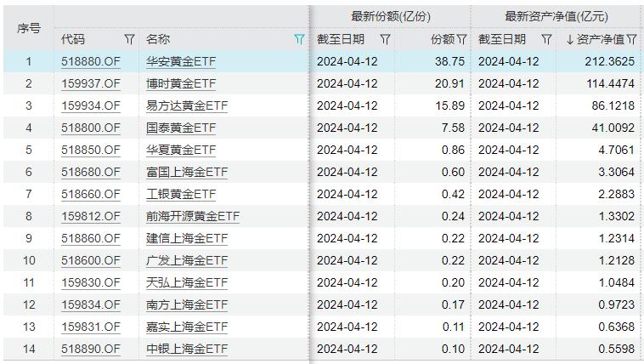Open fund code 518880.OF
Screen dimensions: 644x364
(91, 62)
